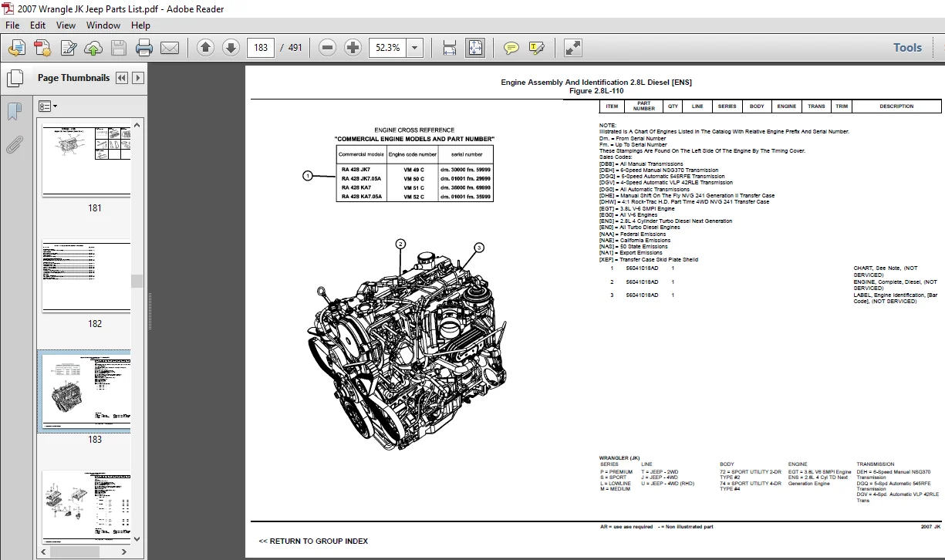The width and height of the screenshot is (945, 560).
Task: Add a sticky note comment
Action: tap(511, 48)
